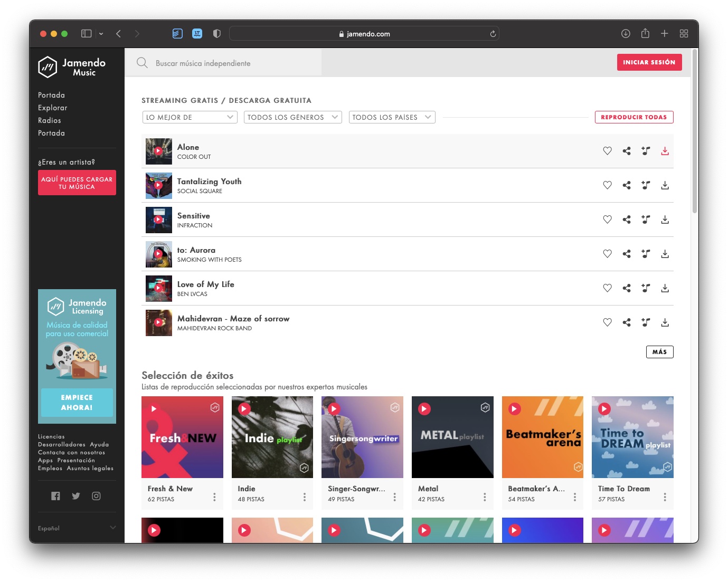Click the Más button
The width and height of the screenshot is (728, 582).
[x=660, y=352]
